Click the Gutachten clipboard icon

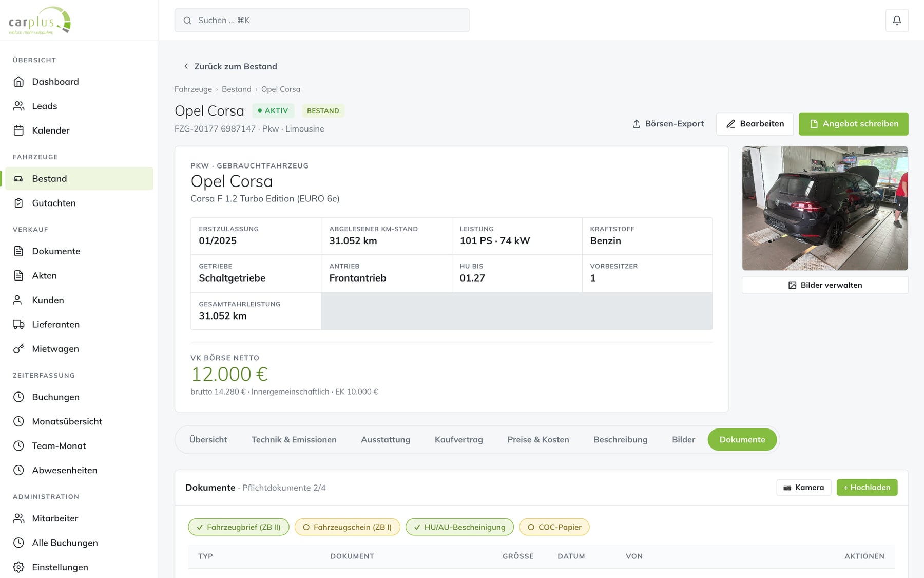tap(18, 203)
